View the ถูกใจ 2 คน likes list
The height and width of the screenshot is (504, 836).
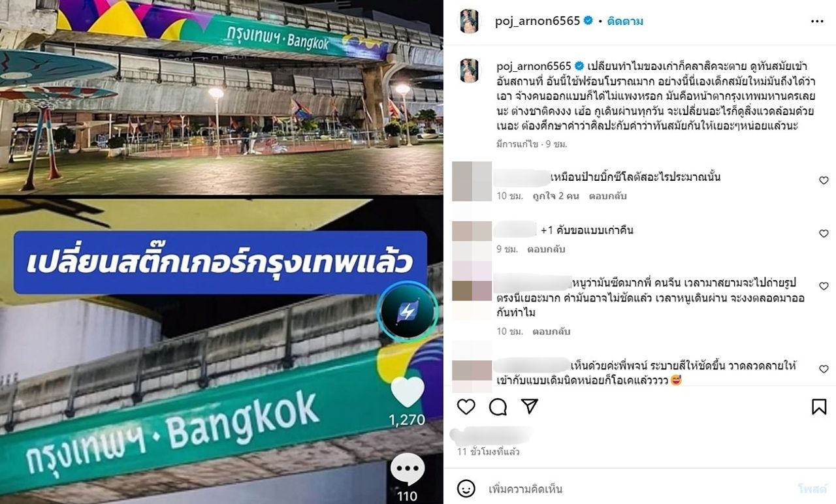tap(556, 196)
